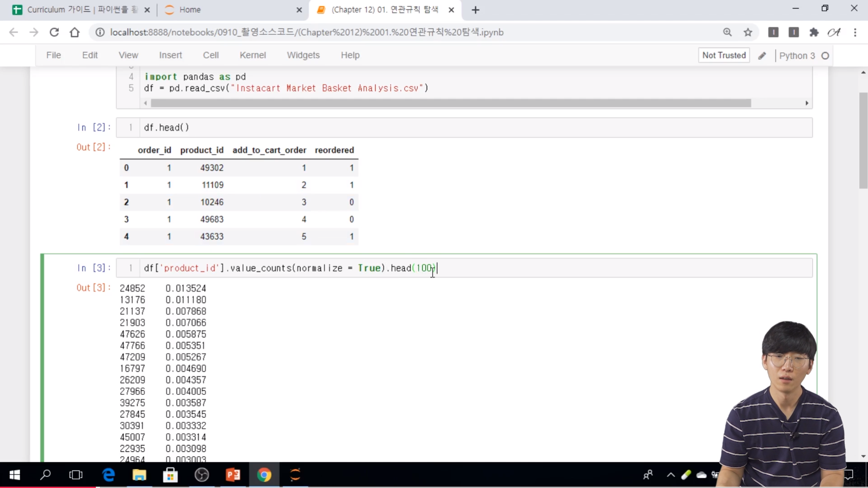Click the pencil edit icon near Not Trusted

(x=762, y=56)
